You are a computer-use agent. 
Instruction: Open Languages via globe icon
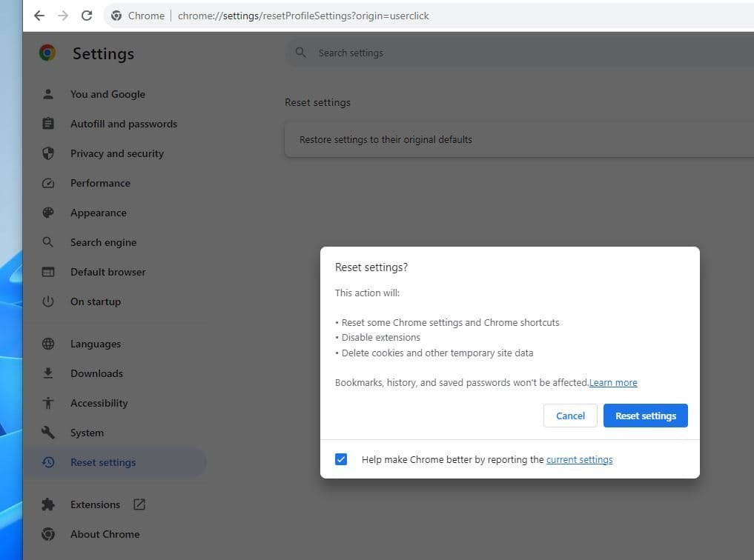[48, 344]
